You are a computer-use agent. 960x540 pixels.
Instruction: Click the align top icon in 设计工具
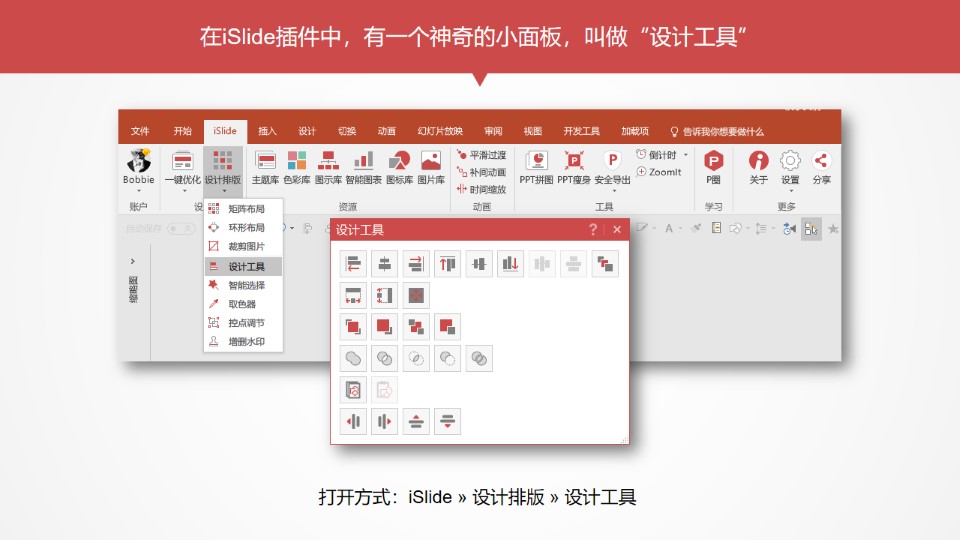coord(448,263)
